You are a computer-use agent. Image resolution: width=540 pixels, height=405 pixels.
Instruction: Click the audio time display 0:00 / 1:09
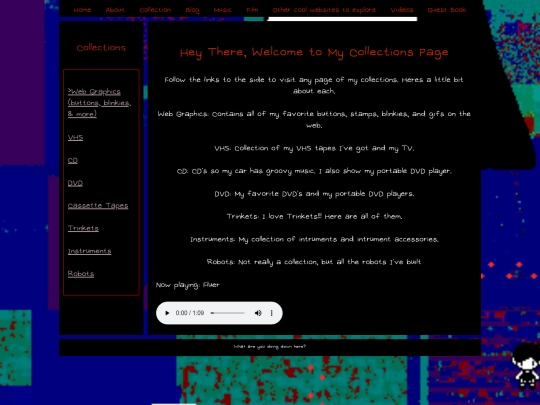click(190, 313)
